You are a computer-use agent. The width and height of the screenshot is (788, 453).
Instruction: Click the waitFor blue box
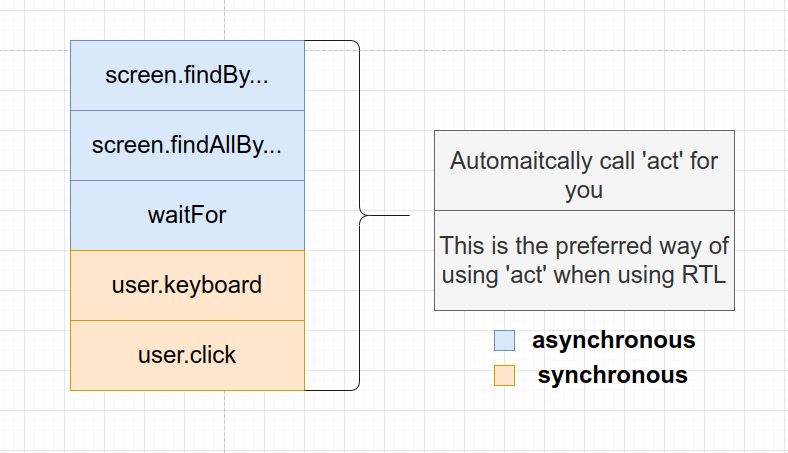pos(187,215)
